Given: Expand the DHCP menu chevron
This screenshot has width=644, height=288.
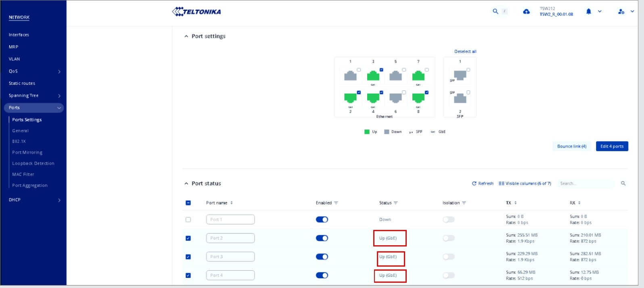Looking at the screenshot, I should coord(59,200).
